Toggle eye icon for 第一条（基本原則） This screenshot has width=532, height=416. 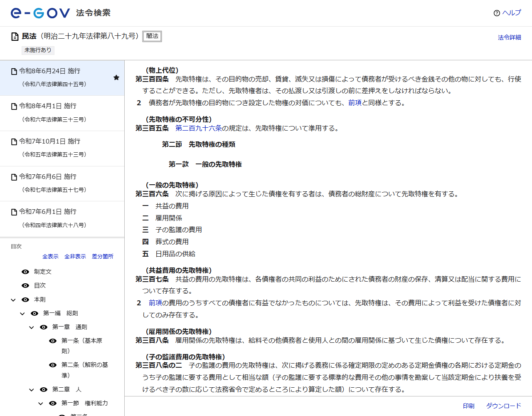click(x=53, y=341)
